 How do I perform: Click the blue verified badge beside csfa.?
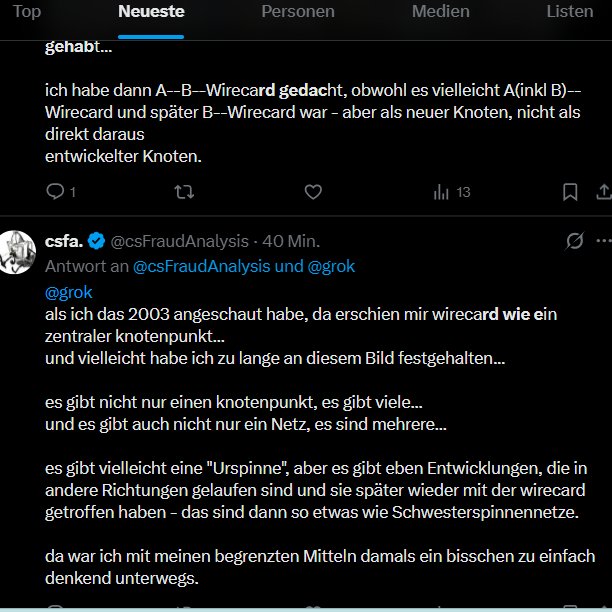[96, 241]
